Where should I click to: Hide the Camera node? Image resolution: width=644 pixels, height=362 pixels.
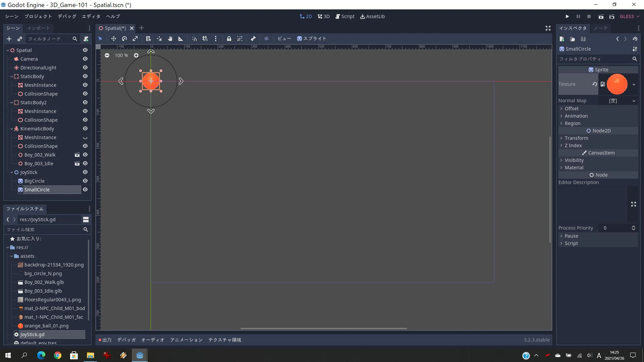click(85, 59)
